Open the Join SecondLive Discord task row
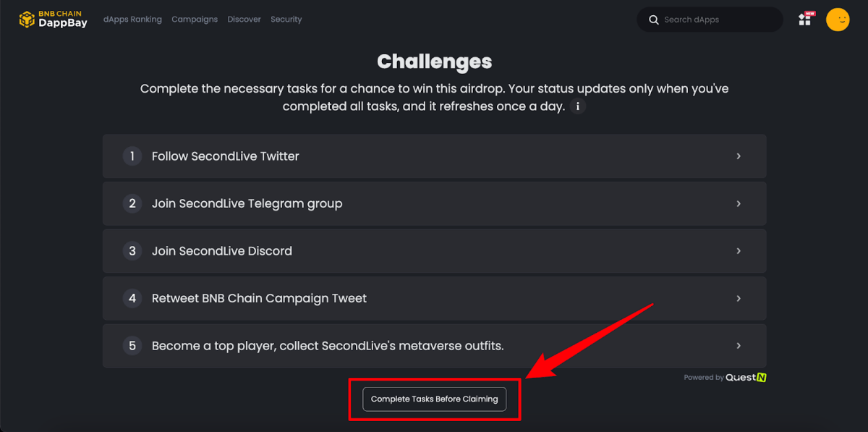The width and height of the screenshot is (868, 432). click(x=435, y=251)
